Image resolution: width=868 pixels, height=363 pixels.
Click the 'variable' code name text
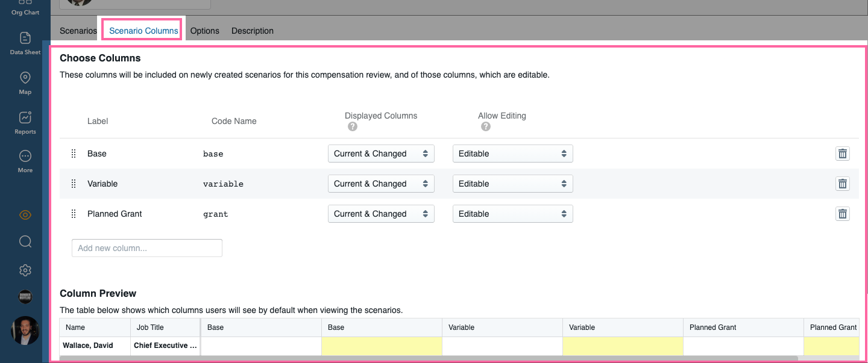click(224, 184)
